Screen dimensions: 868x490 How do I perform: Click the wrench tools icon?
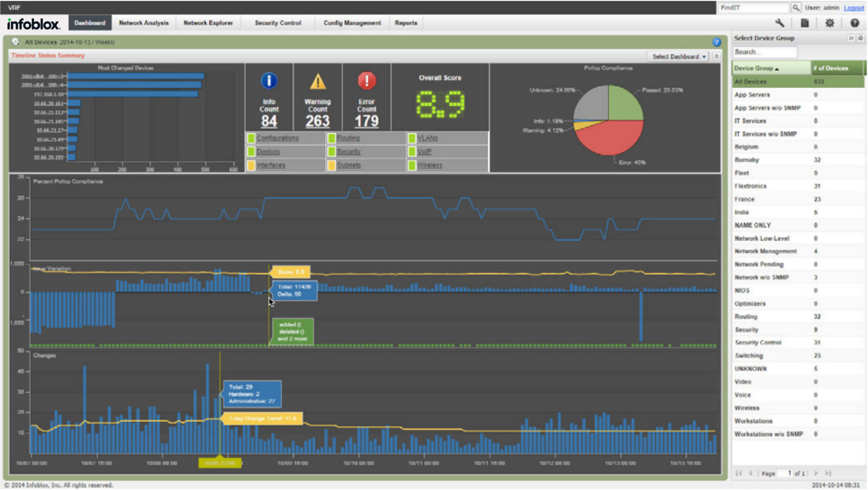click(x=780, y=23)
